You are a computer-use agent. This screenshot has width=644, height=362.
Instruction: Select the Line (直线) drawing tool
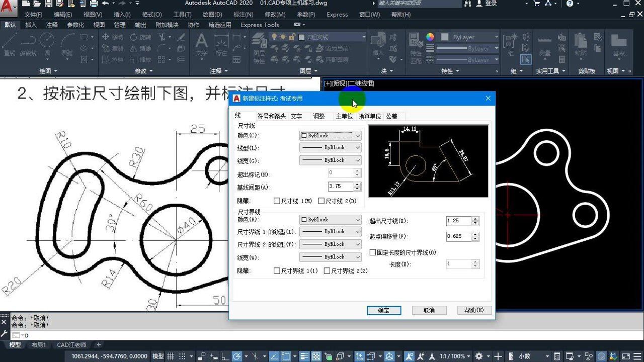(9, 44)
